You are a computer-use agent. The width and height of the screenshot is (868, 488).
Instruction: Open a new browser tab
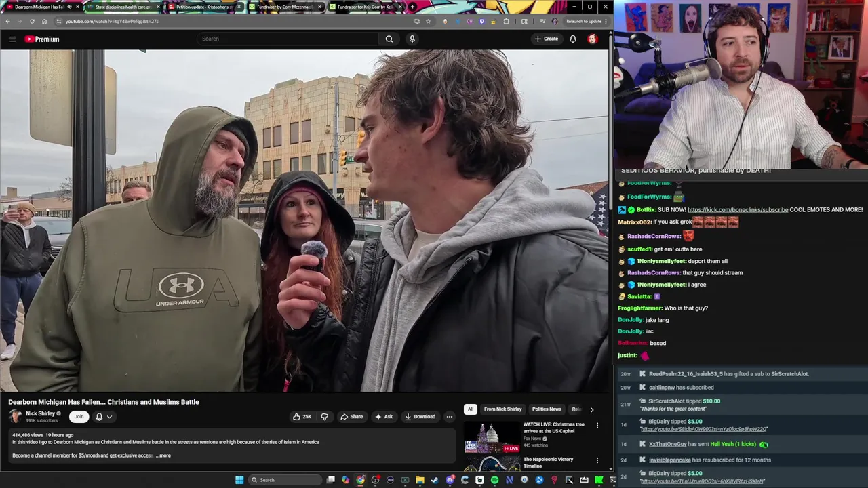412,7
